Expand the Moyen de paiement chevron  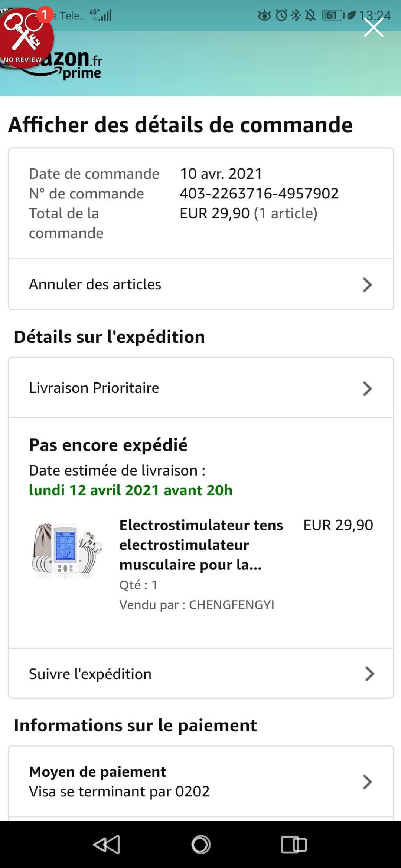[367, 782]
